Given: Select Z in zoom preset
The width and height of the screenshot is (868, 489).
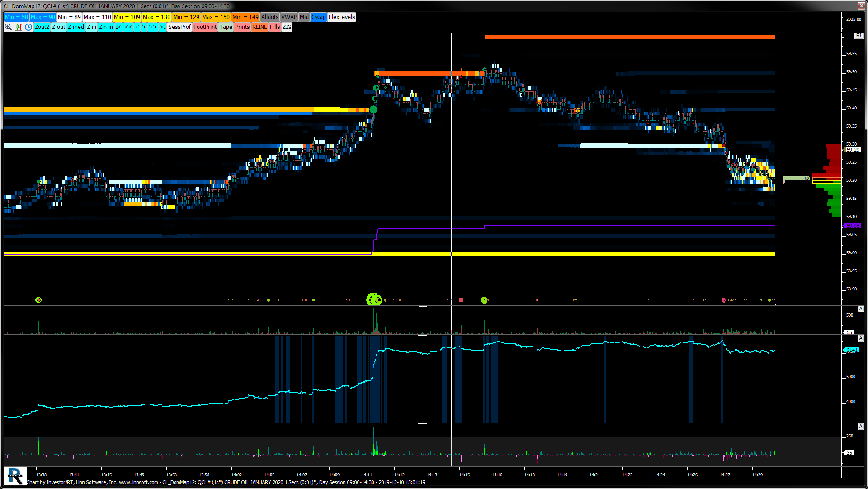Looking at the screenshot, I should pyautogui.click(x=92, y=27).
